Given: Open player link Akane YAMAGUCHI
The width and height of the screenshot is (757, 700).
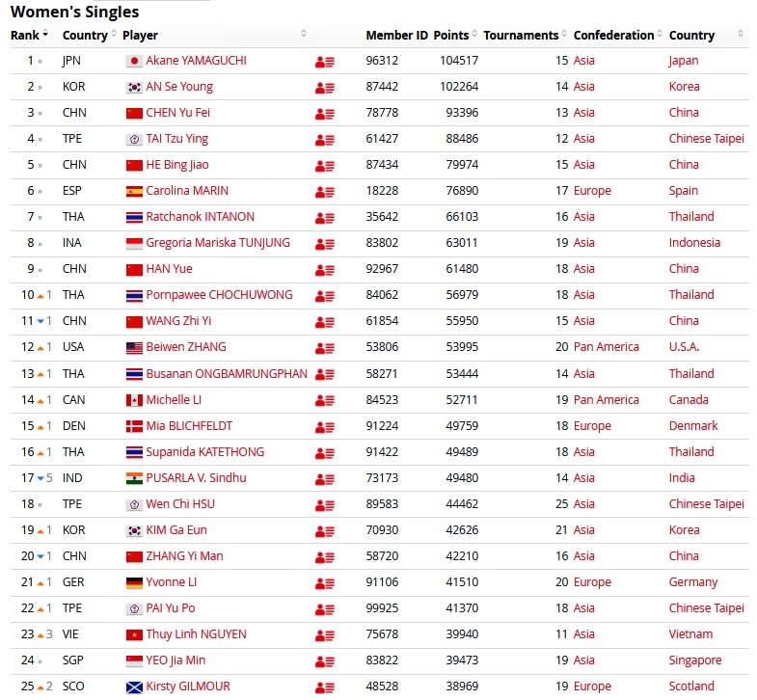Looking at the screenshot, I should pos(196,61).
